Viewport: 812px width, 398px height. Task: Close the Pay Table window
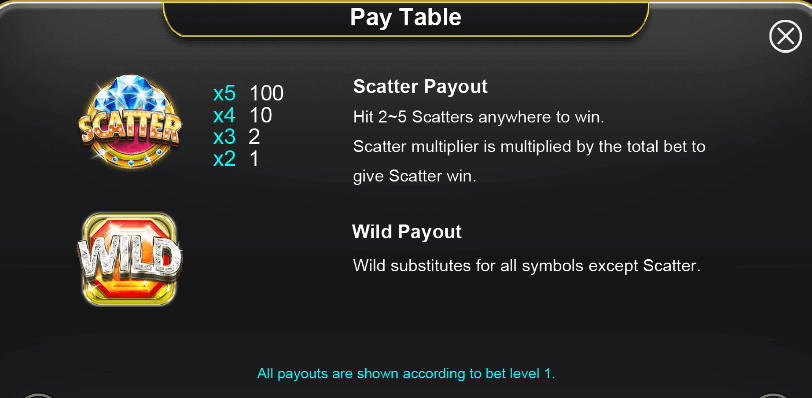pos(785,37)
